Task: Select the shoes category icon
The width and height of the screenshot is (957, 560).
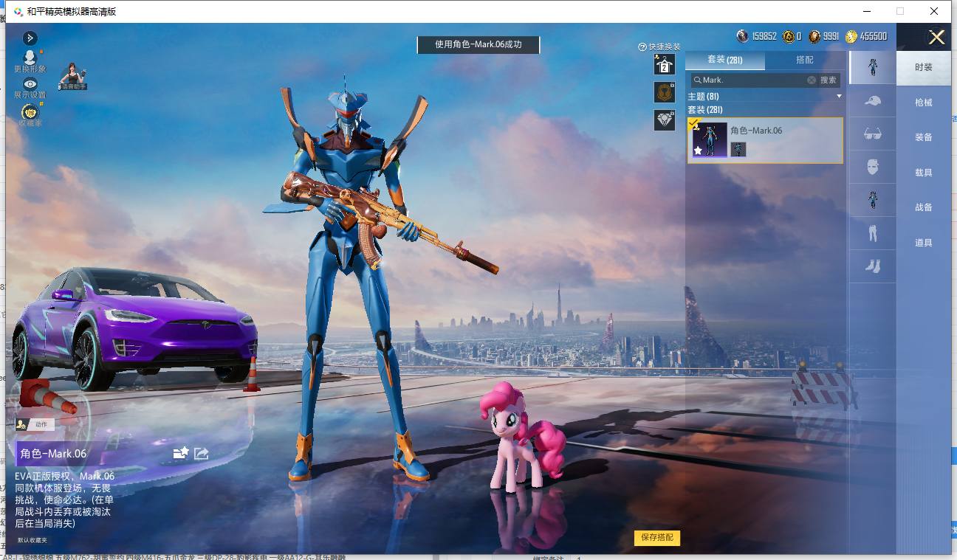Action: [x=872, y=266]
